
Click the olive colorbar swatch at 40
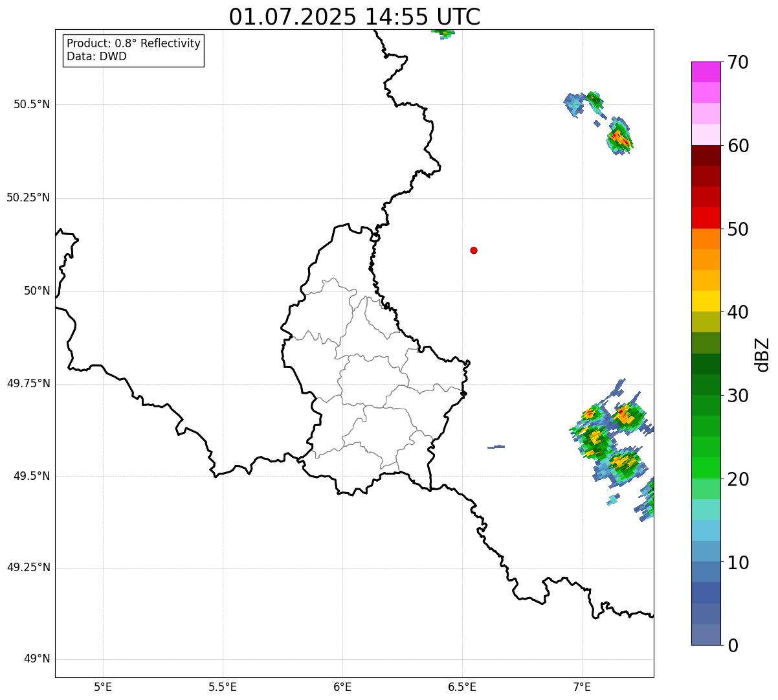click(x=706, y=322)
